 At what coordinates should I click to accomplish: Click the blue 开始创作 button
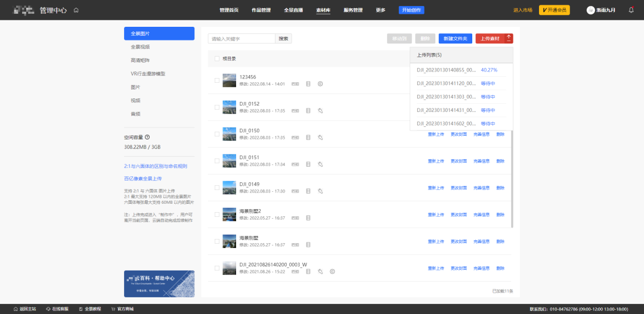(411, 10)
